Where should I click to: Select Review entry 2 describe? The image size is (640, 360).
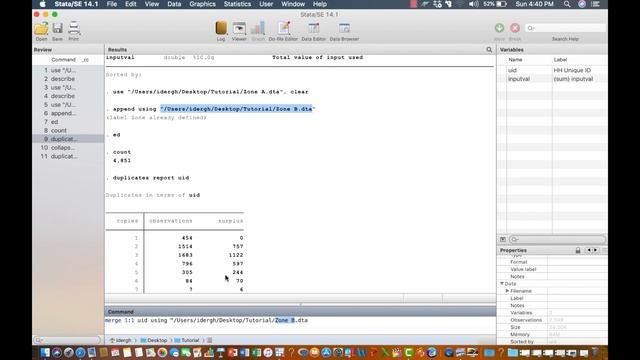68,79
